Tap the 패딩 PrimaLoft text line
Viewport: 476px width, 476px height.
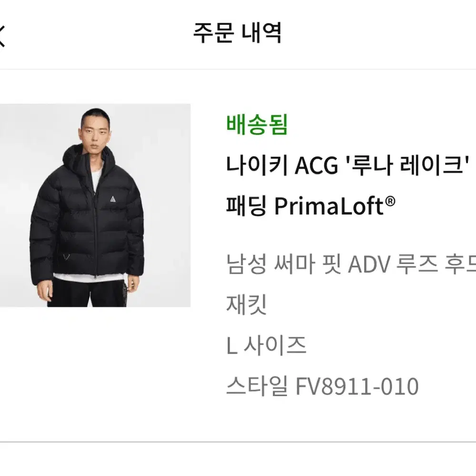pos(310,206)
